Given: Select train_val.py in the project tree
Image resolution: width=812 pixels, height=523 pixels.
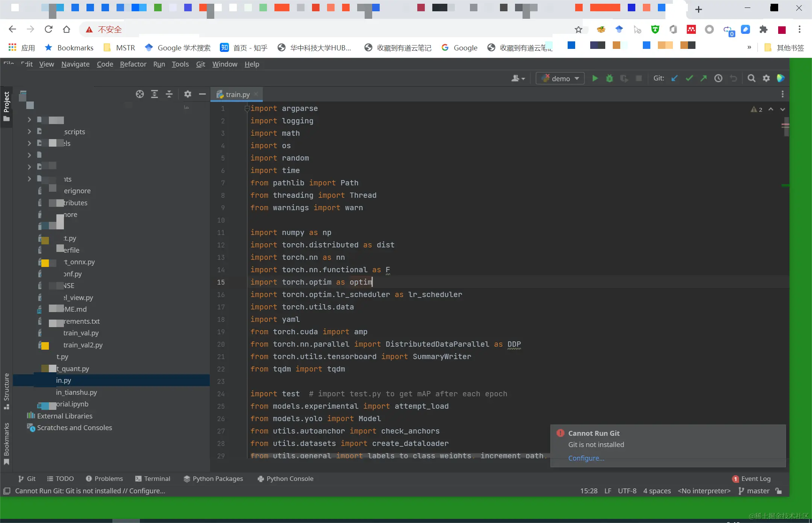Looking at the screenshot, I should pyautogui.click(x=81, y=333).
